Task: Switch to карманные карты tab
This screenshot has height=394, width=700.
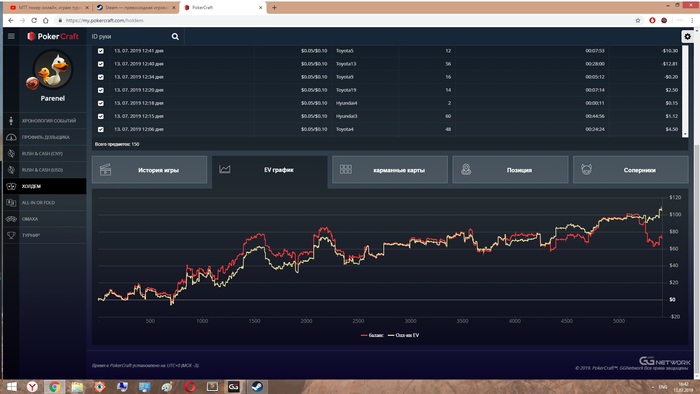Action: click(390, 170)
